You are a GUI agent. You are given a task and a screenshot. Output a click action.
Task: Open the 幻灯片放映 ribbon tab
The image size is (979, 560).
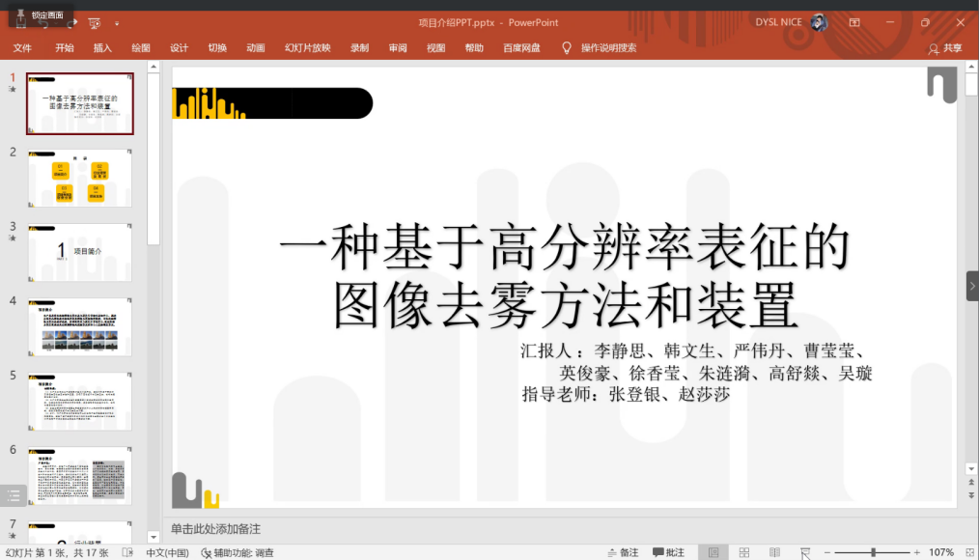point(307,48)
